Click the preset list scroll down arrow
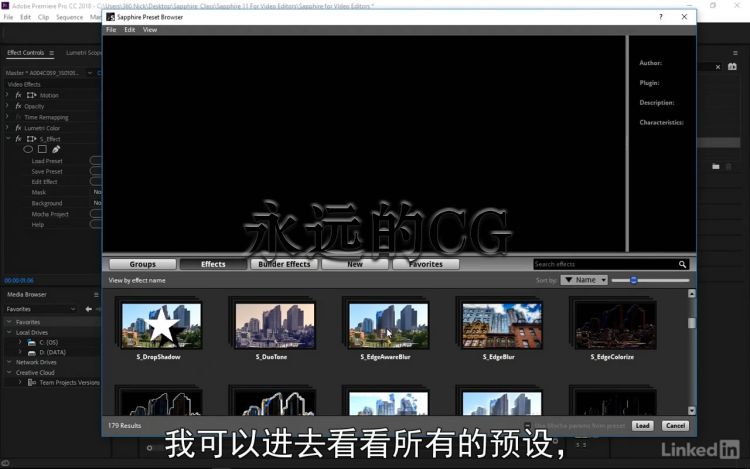Image resolution: width=750 pixels, height=469 pixels. pos(691,410)
